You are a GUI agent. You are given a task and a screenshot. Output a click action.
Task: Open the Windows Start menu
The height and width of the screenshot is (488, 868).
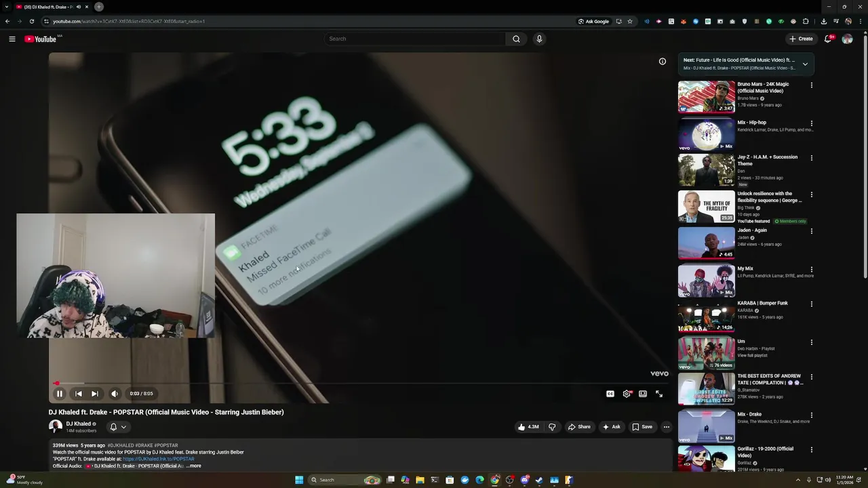click(299, 480)
